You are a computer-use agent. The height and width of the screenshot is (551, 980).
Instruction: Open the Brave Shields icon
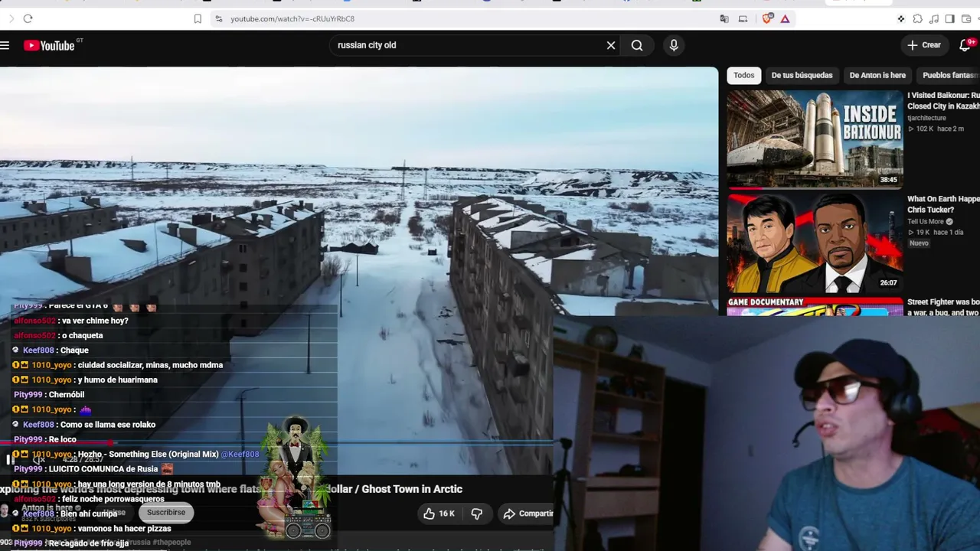click(x=767, y=18)
